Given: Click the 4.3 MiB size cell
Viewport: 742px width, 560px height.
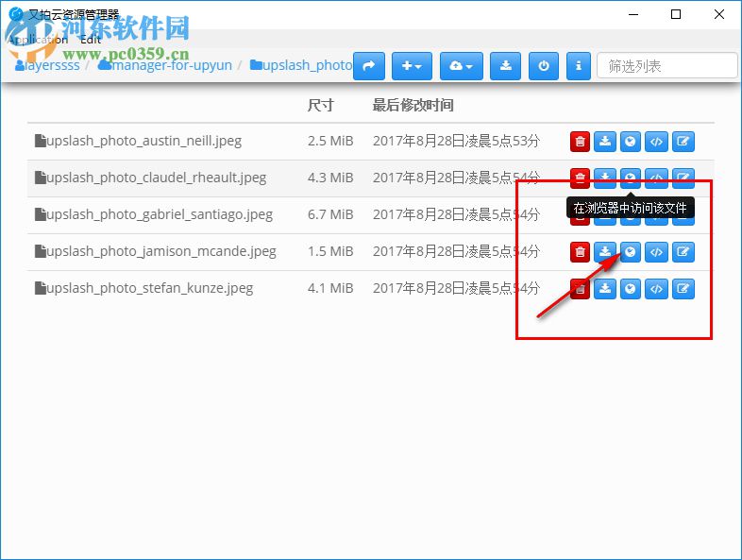Looking at the screenshot, I should pos(330,178).
